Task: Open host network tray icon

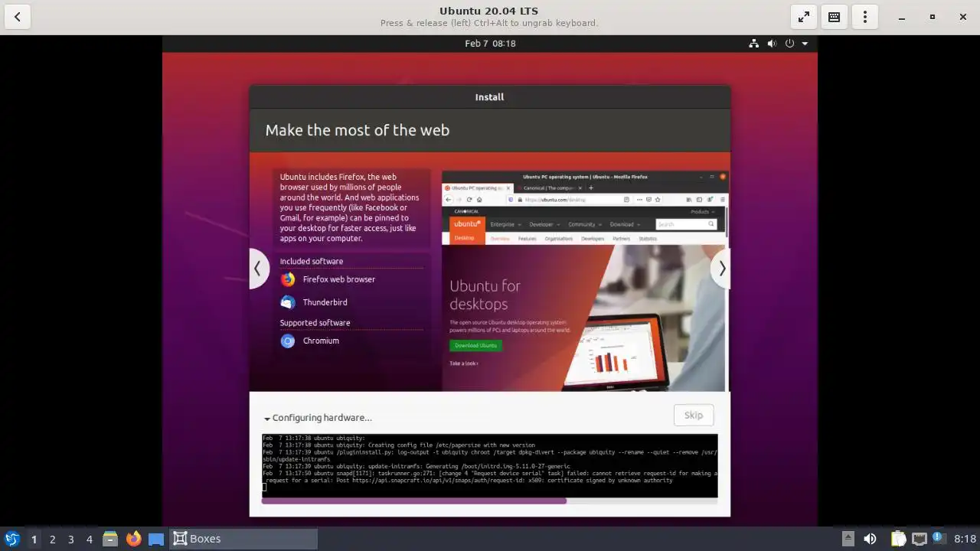Action: 919,539
